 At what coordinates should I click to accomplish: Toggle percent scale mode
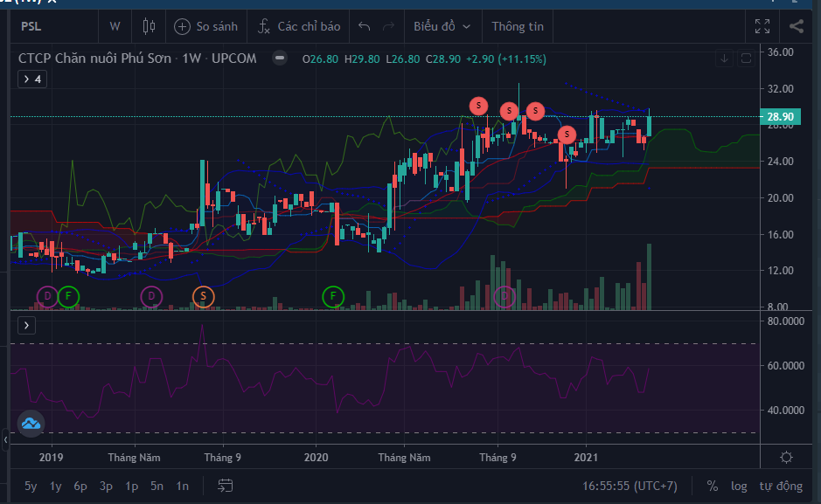[713, 485]
